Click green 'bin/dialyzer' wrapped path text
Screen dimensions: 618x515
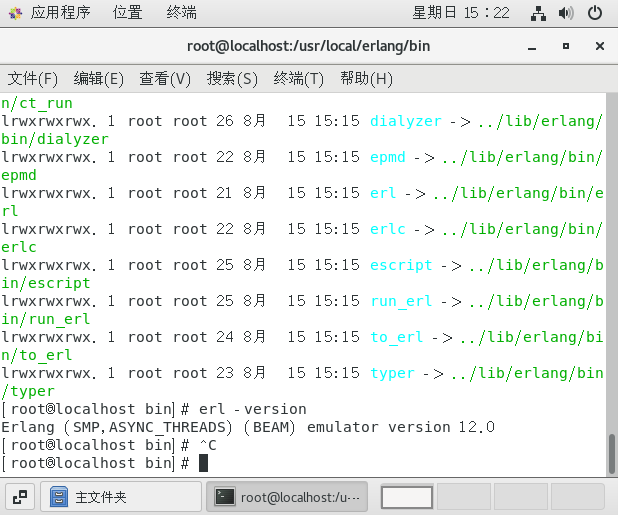click(55, 139)
